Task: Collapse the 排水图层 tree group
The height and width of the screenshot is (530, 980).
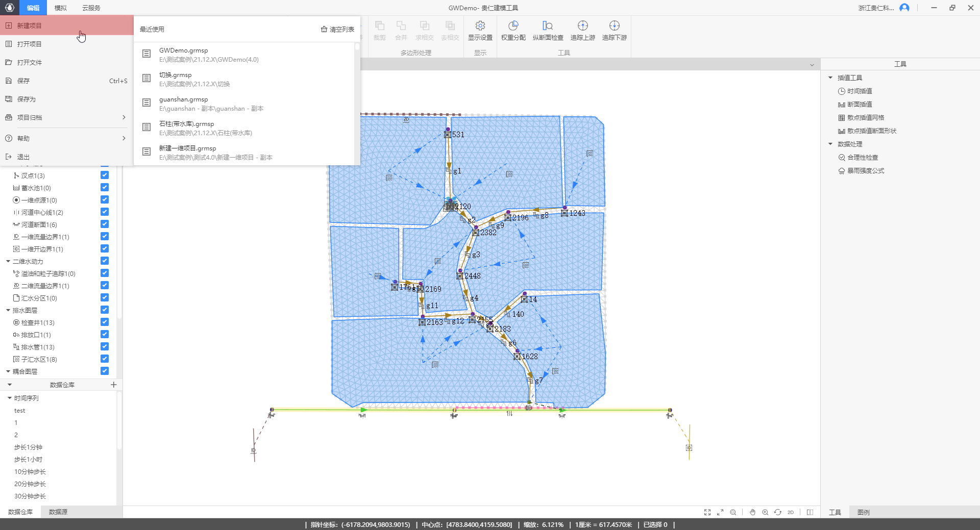Action: (8, 310)
